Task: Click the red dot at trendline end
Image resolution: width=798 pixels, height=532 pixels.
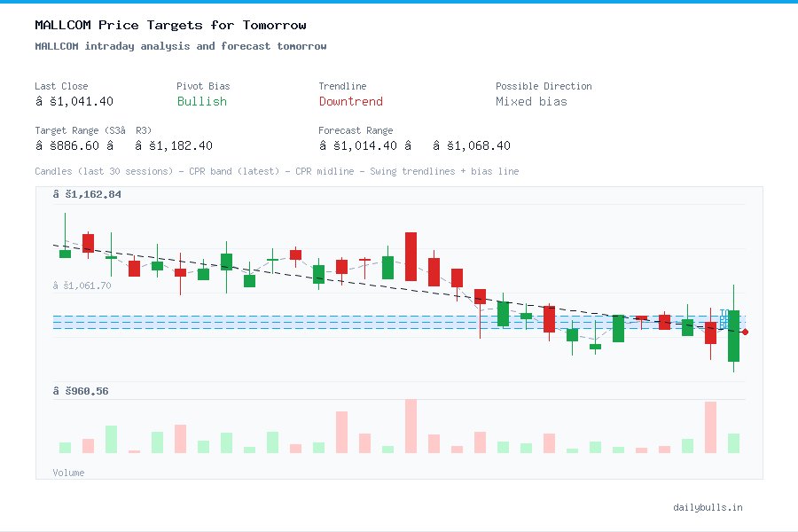Action: point(745,332)
